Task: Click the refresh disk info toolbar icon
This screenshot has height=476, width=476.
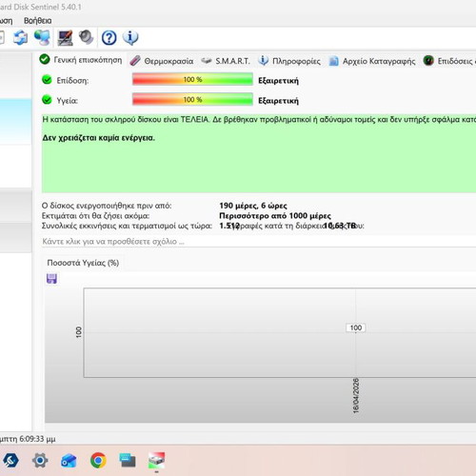Action: [20, 38]
